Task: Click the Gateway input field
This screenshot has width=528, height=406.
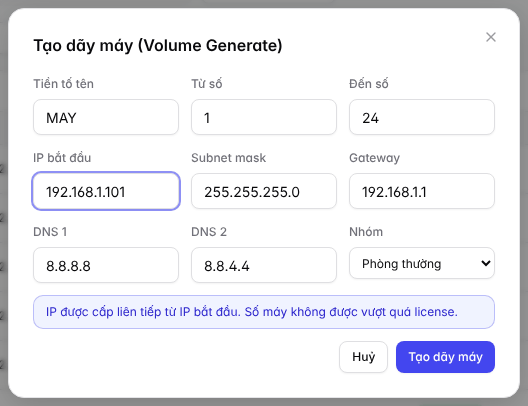Action: [x=422, y=191]
